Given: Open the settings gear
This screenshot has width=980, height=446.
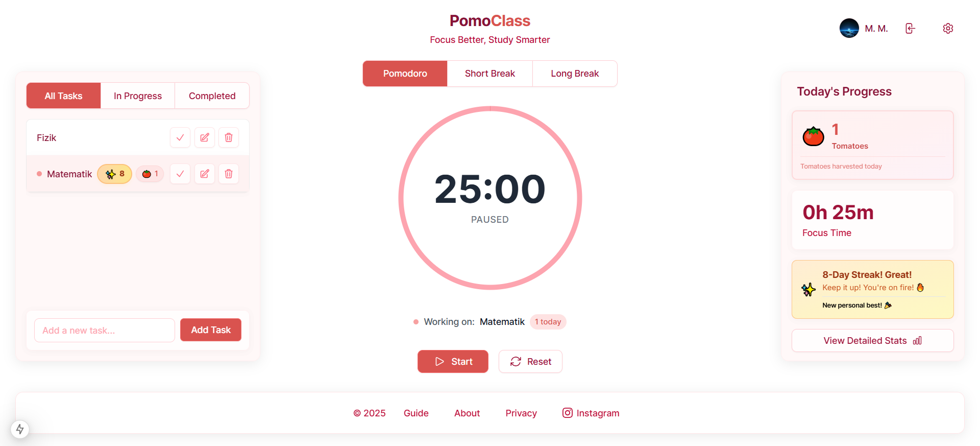Looking at the screenshot, I should click(948, 28).
